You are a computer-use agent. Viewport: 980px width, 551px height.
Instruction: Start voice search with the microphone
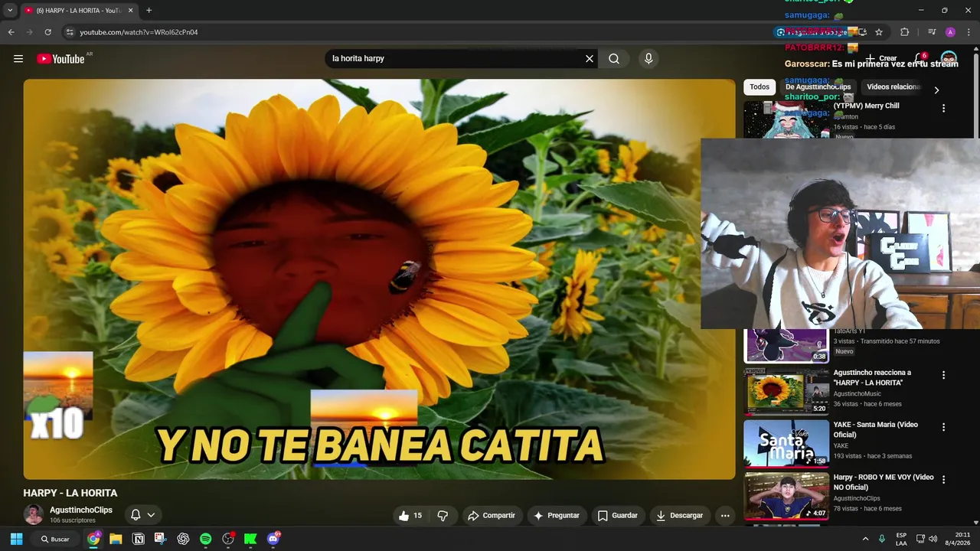pyautogui.click(x=648, y=59)
